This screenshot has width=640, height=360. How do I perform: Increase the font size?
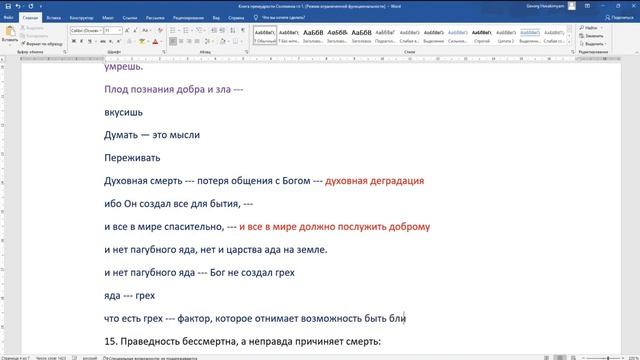click(127, 31)
